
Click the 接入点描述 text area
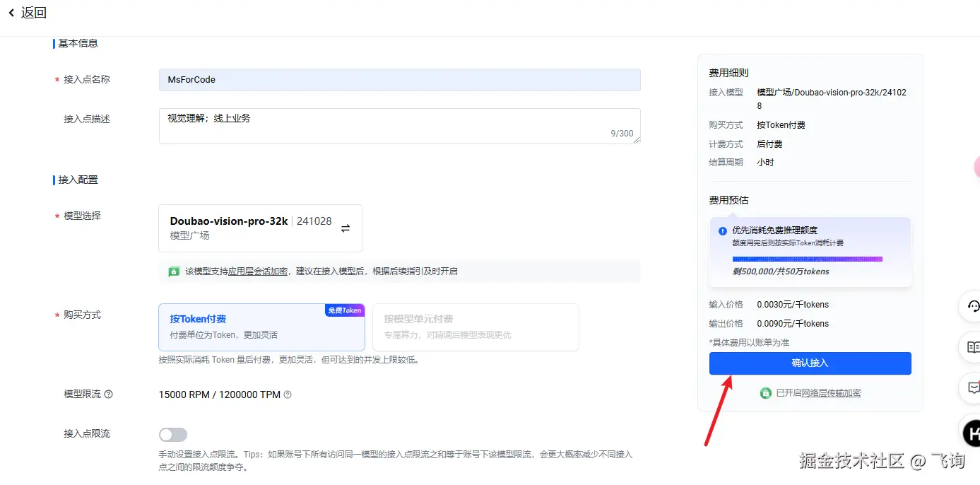(399, 126)
